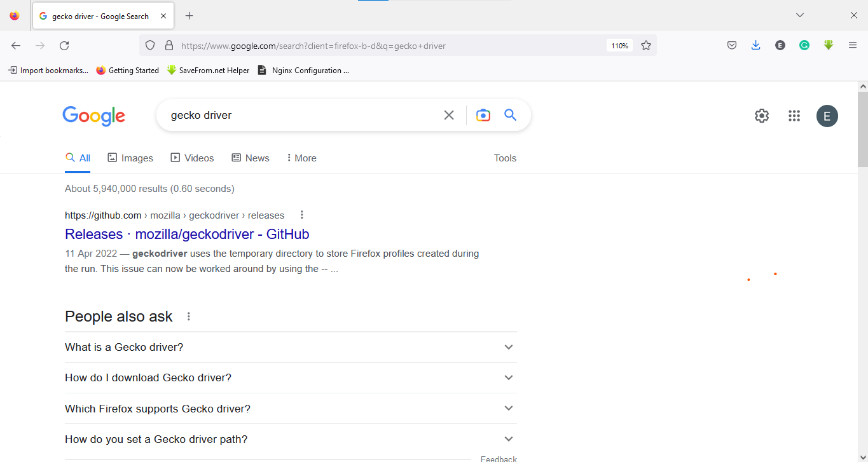
Task: Expand "How do I download Gecko driver?"
Action: 291,377
